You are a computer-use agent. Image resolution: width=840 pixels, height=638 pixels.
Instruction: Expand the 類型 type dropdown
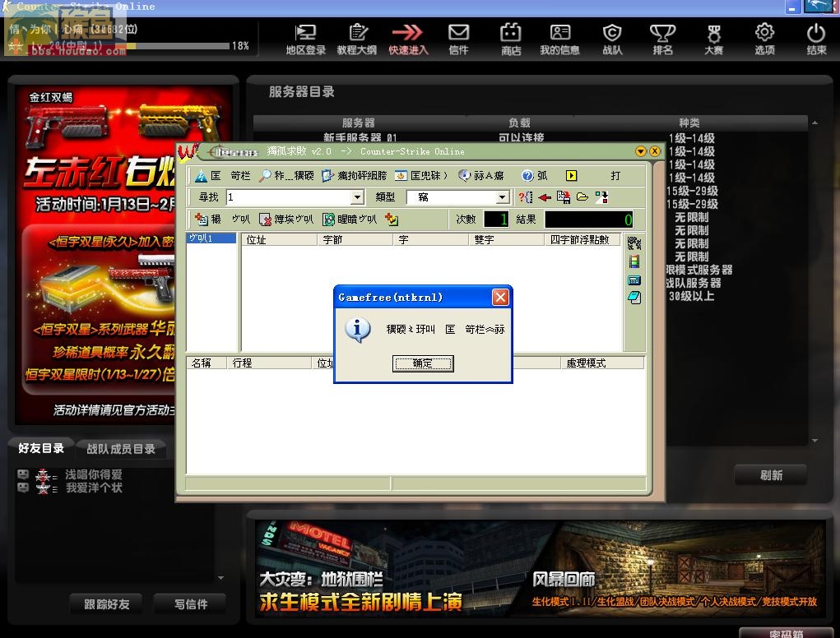502,197
